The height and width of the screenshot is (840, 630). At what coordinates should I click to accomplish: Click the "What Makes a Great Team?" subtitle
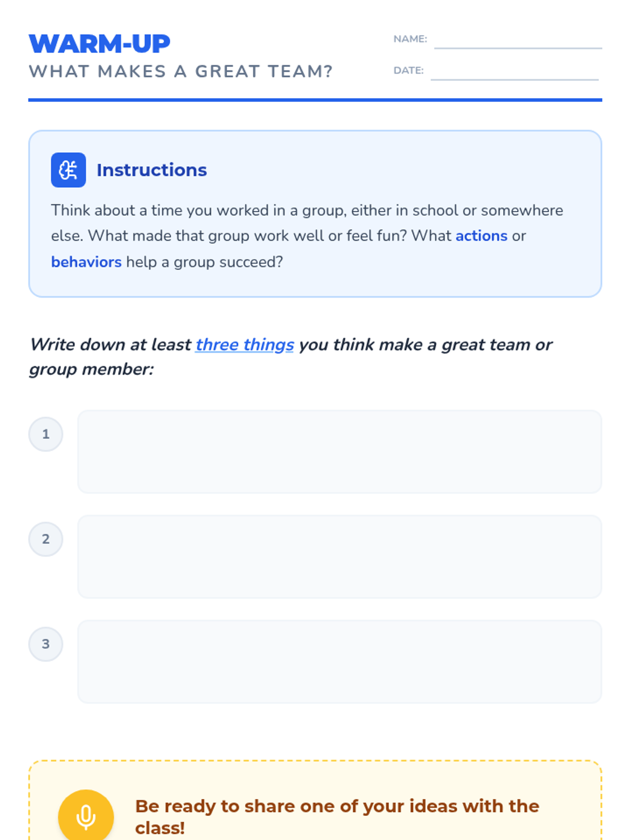point(181,71)
